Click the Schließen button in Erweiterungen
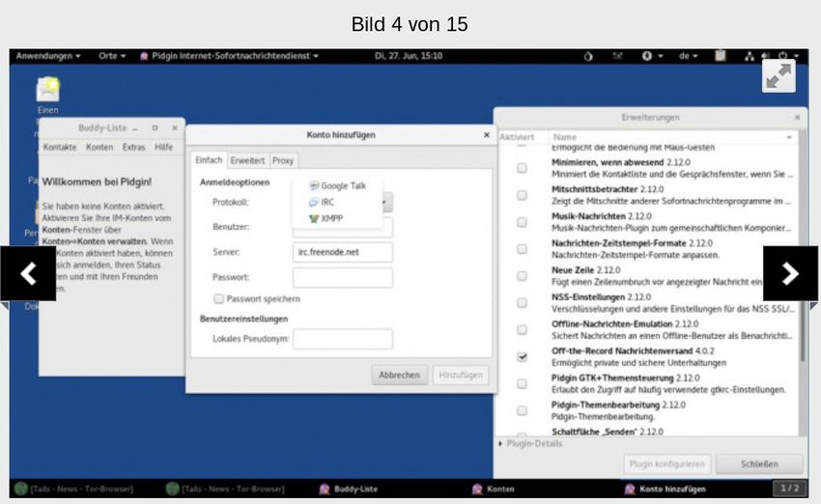The height and width of the screenshot is (504, 821). pyautogui.click(x=759, y=463)
